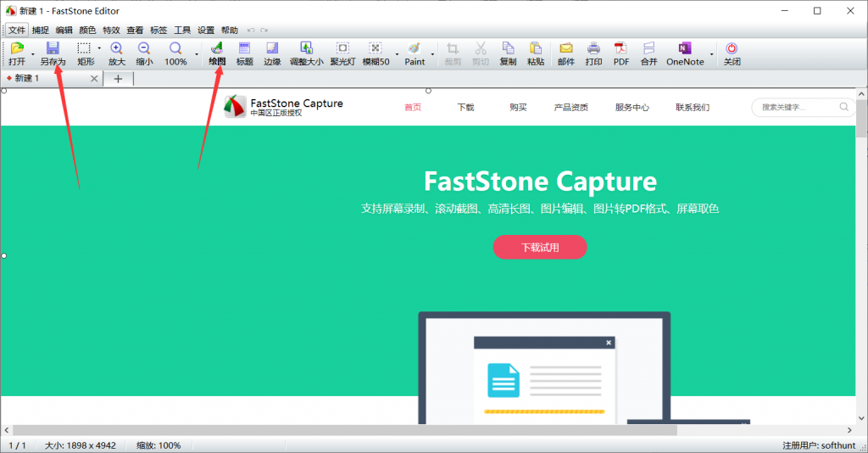Click the 下载 link in captured page

(x=465, y=108)
